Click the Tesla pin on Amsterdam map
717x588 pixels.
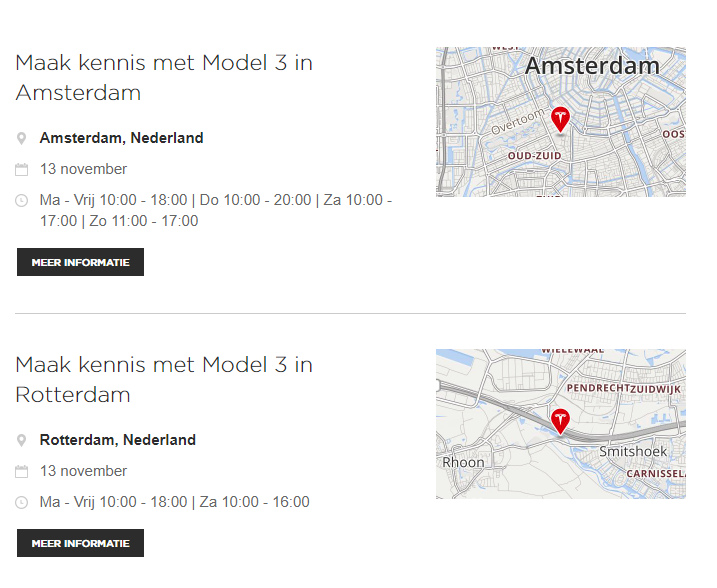[560, 119]
